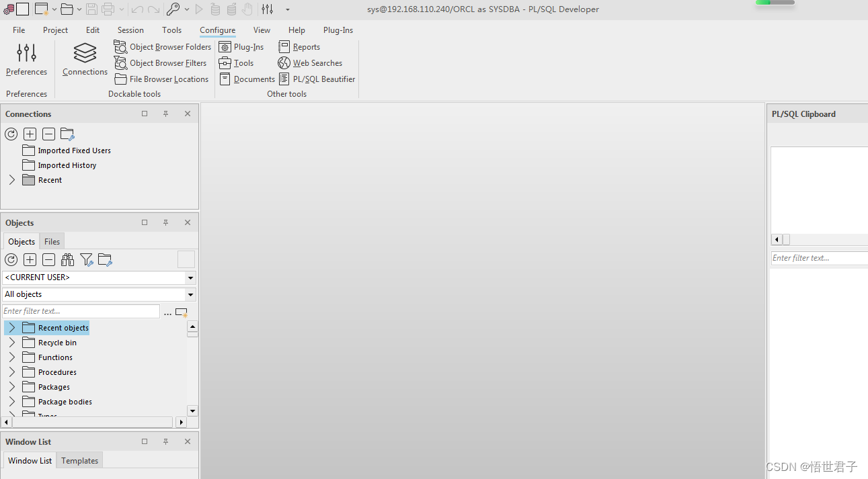Open Object Browser Folders settings

[163, 47]
